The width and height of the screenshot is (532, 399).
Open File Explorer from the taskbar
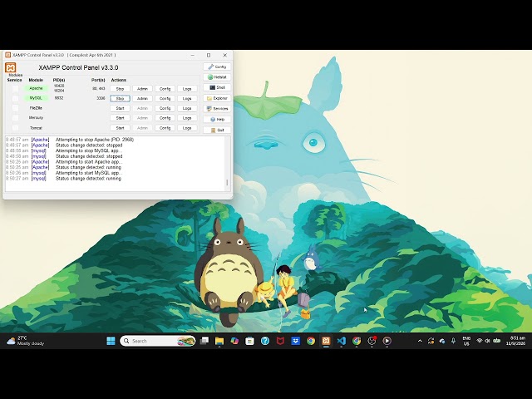219,341
